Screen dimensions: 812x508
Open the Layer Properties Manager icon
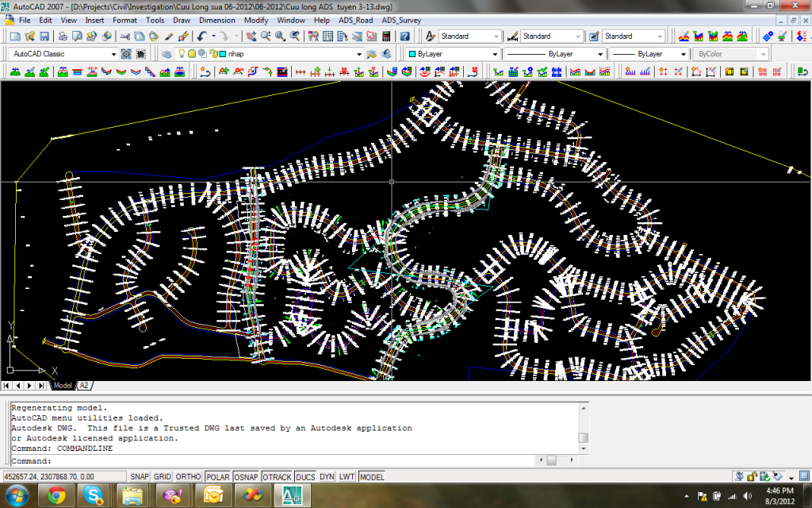pyautogui.click(x=167, y=54)
